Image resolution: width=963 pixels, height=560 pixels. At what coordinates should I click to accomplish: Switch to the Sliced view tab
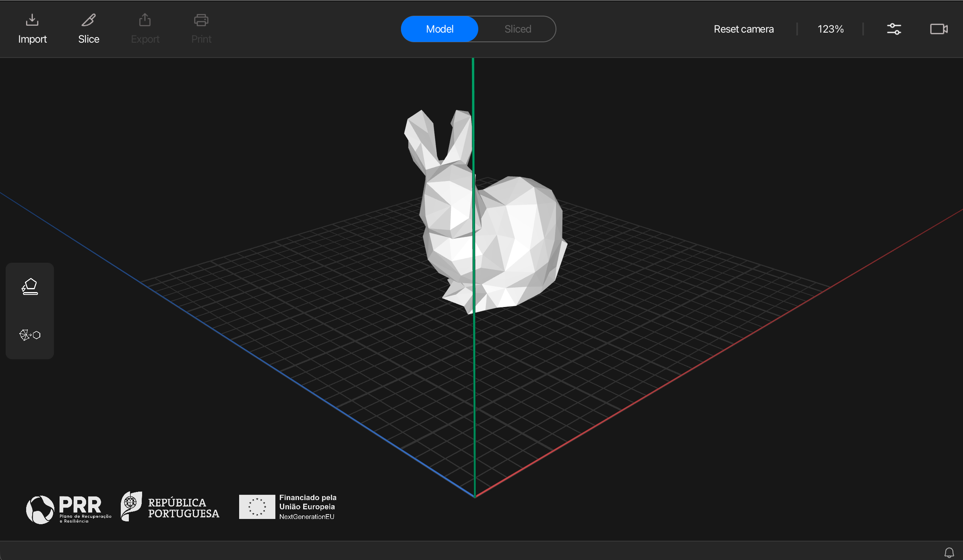click(x=518, y=29)
